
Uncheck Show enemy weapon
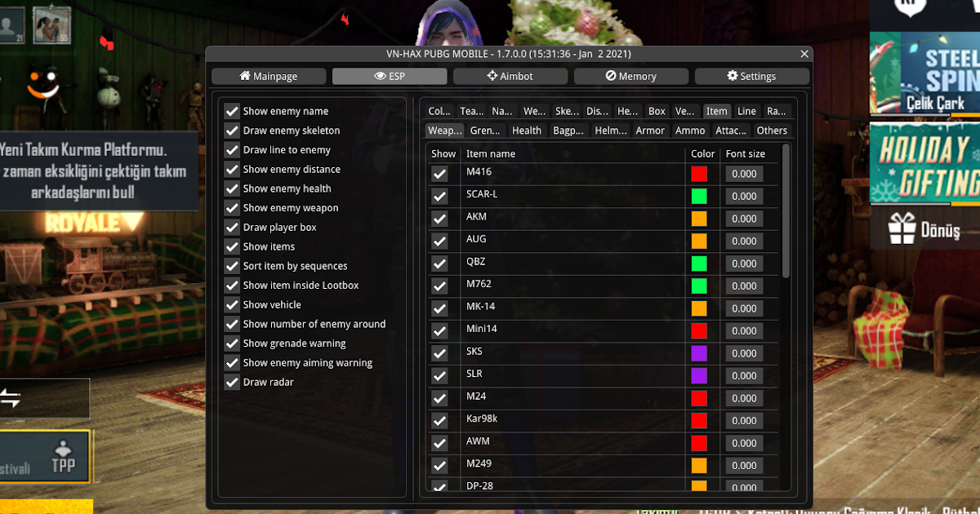point(232,208)
